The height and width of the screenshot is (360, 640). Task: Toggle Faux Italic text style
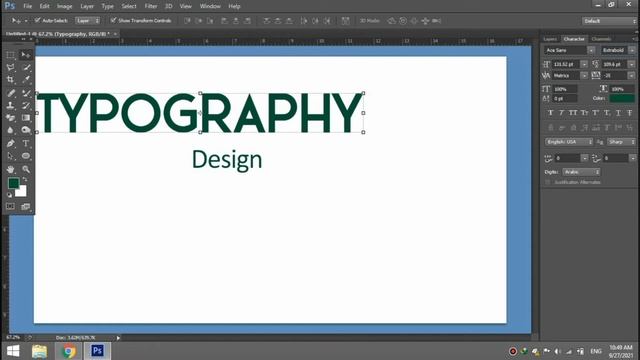point(562,113)
